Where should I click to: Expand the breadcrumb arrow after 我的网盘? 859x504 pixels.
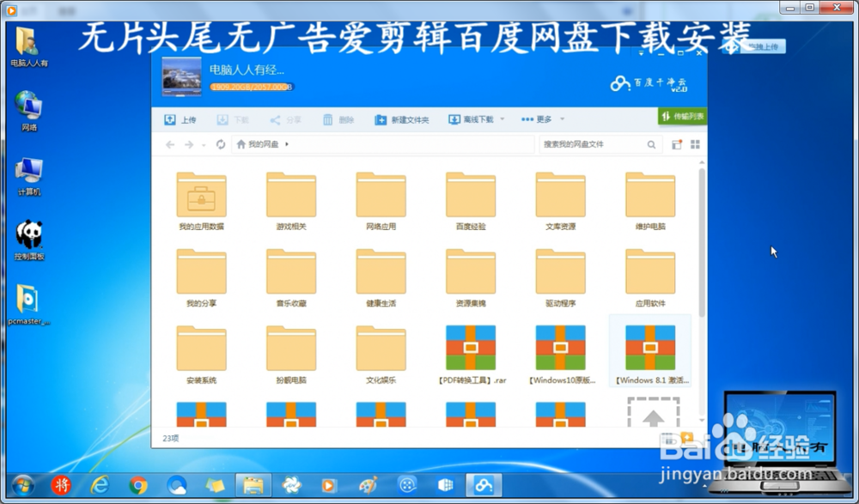point(287,144)
